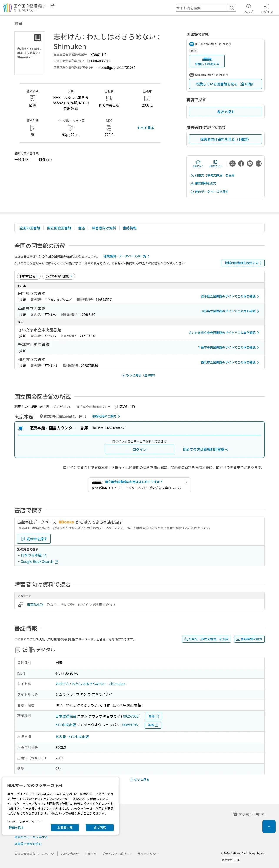Click the book thumbnail placeholder

[30, 53]
